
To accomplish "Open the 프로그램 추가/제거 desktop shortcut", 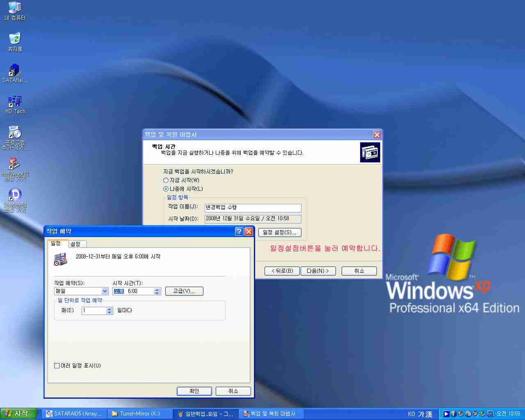I will click(x=15, y=133).
